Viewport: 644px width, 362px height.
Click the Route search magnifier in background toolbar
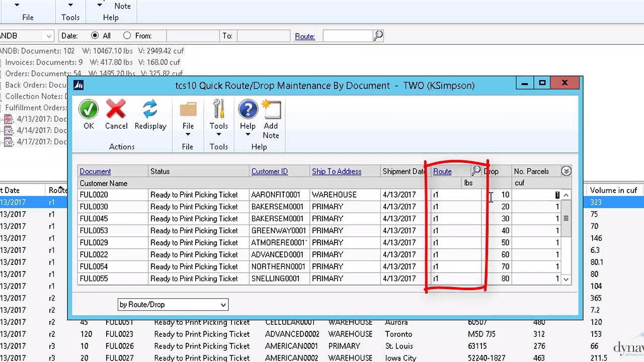tap(378, 36)
